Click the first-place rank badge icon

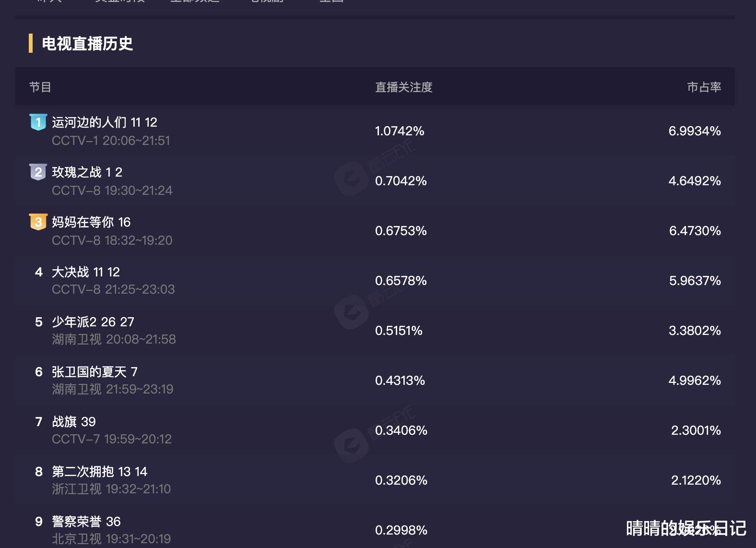click(x=38, y=122)
